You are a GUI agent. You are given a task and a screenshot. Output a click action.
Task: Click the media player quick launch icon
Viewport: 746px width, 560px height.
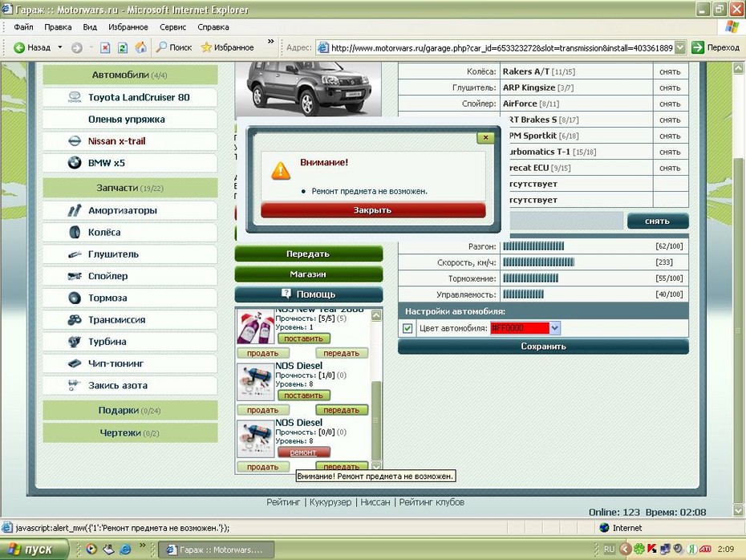[x=91, y=550]
